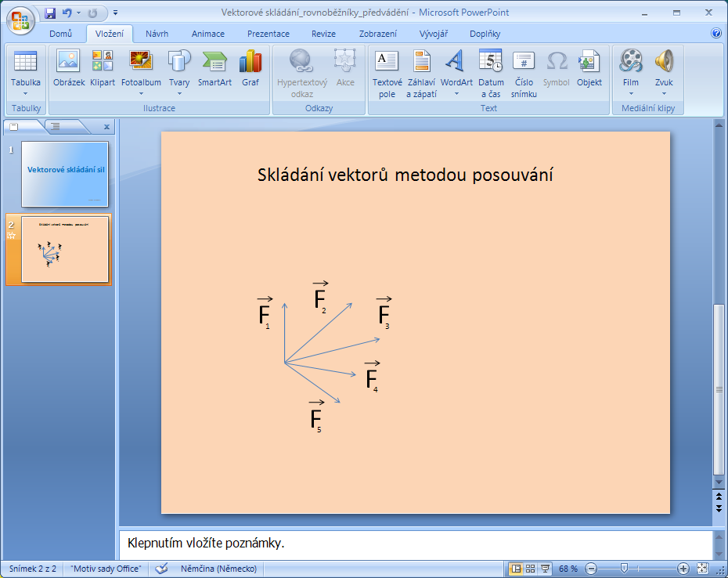
Task: Open Záhlaví a zápatí header footer
Action: 422,74
